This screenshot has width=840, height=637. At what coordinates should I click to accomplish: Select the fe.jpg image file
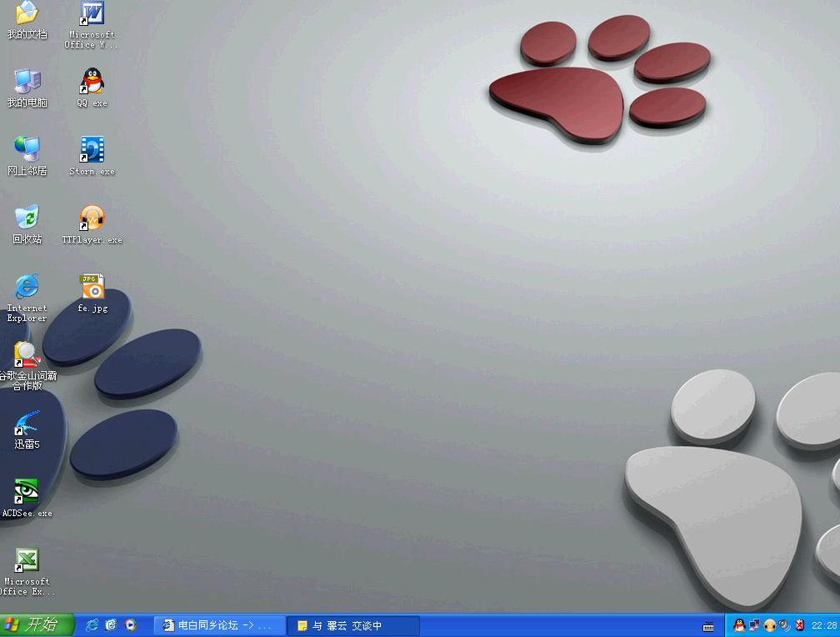click(92, 288)
